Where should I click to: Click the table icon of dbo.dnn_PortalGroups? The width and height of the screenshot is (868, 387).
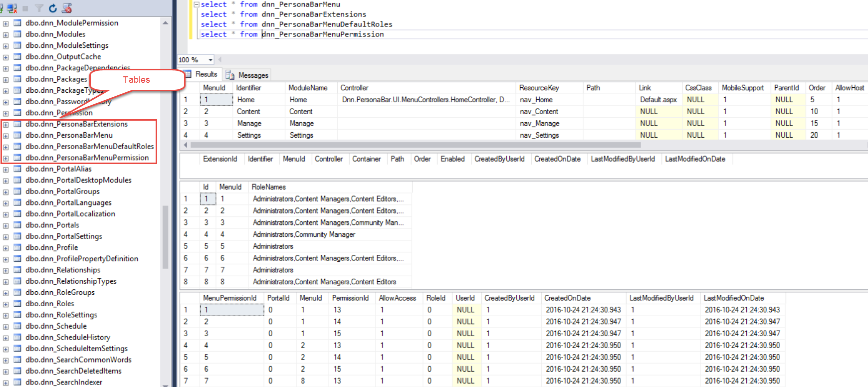[17, 191]
